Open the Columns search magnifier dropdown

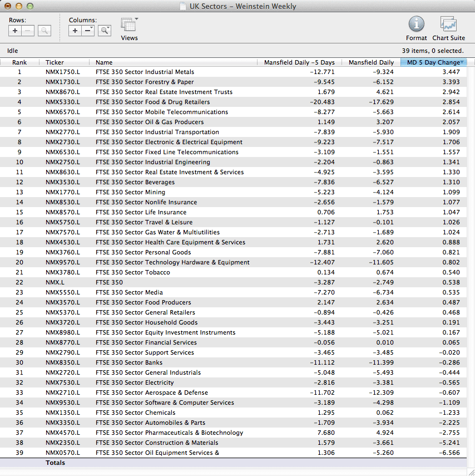point(104,31)
